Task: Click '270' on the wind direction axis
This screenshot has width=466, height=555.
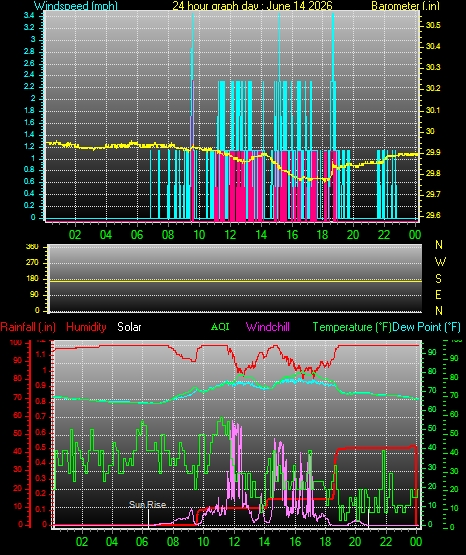Action: [x=32, y=263]
